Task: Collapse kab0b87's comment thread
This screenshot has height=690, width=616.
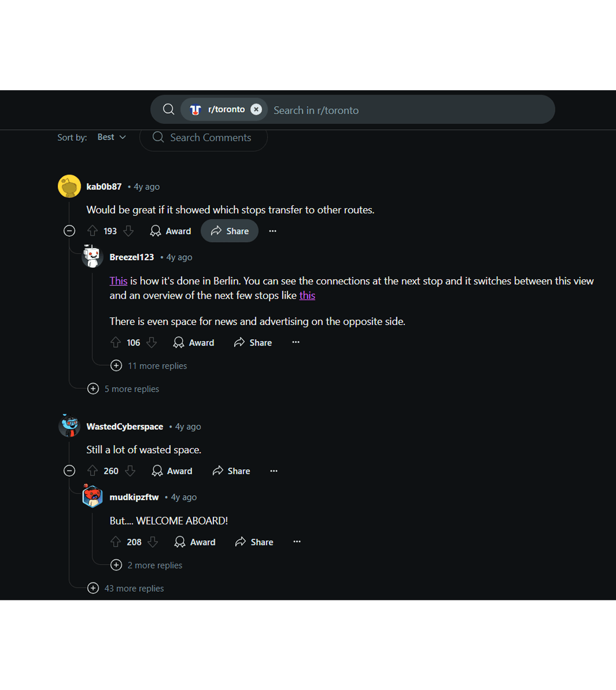Action: (x=69, y=231)
